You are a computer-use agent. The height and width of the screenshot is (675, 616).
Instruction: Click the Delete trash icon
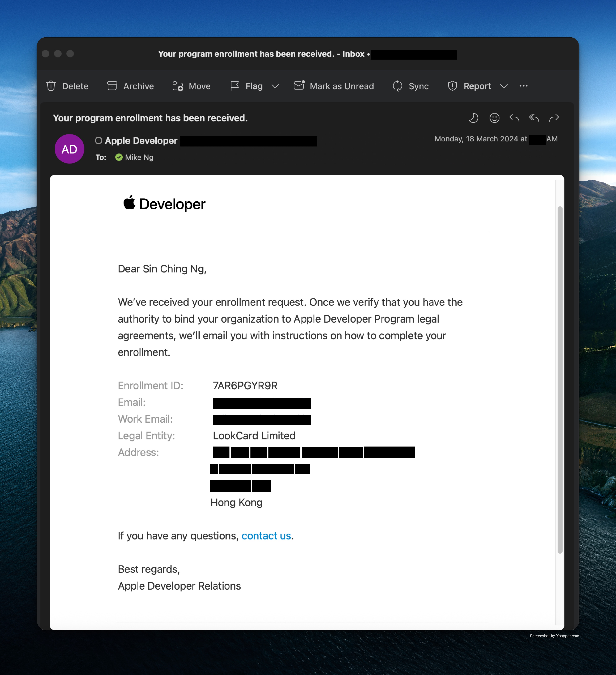tap(51, 86)
